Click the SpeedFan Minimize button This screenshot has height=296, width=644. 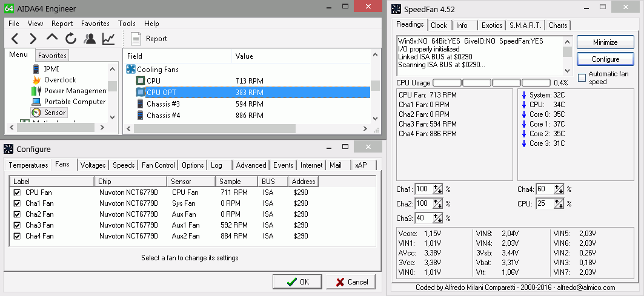tap(605, 42)
